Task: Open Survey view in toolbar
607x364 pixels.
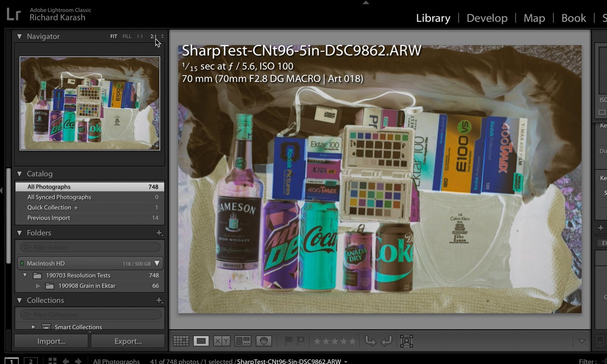Action: click(243, 341)
